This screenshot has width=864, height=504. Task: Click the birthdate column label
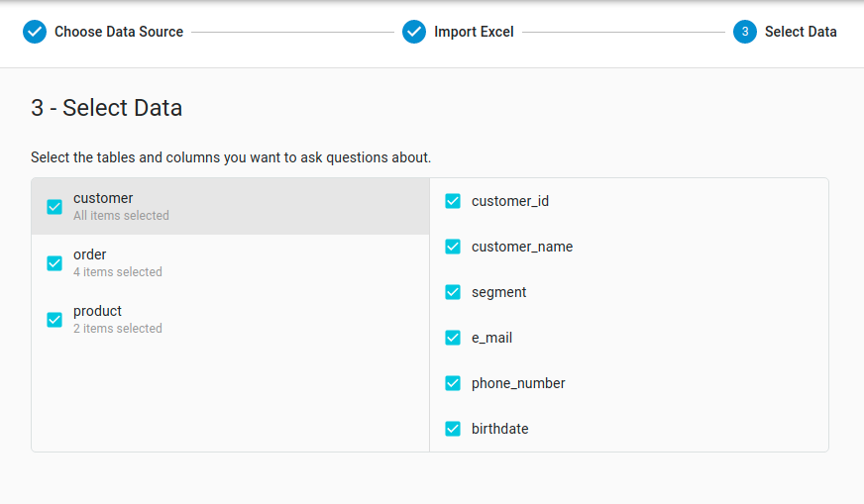click(x=499, y=429)
